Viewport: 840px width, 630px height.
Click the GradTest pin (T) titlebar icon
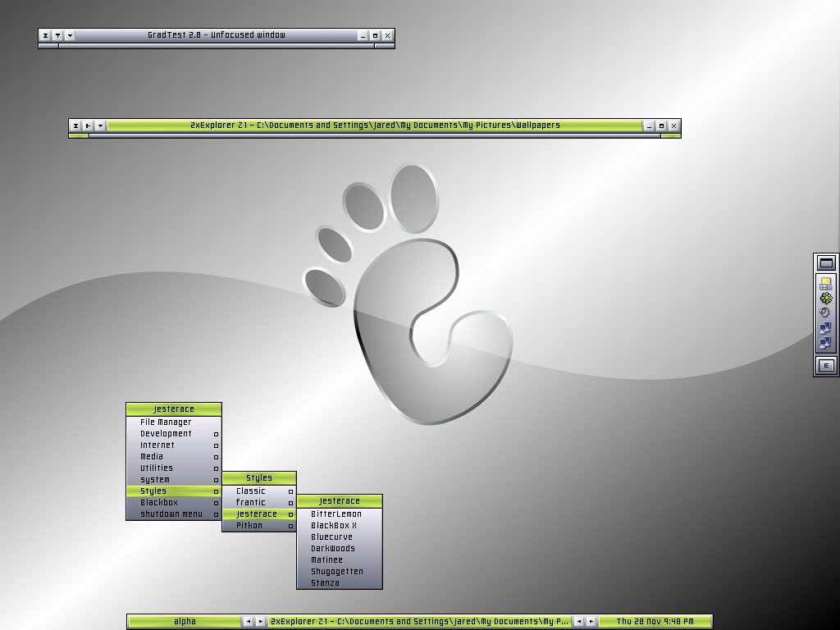point(58,35)
